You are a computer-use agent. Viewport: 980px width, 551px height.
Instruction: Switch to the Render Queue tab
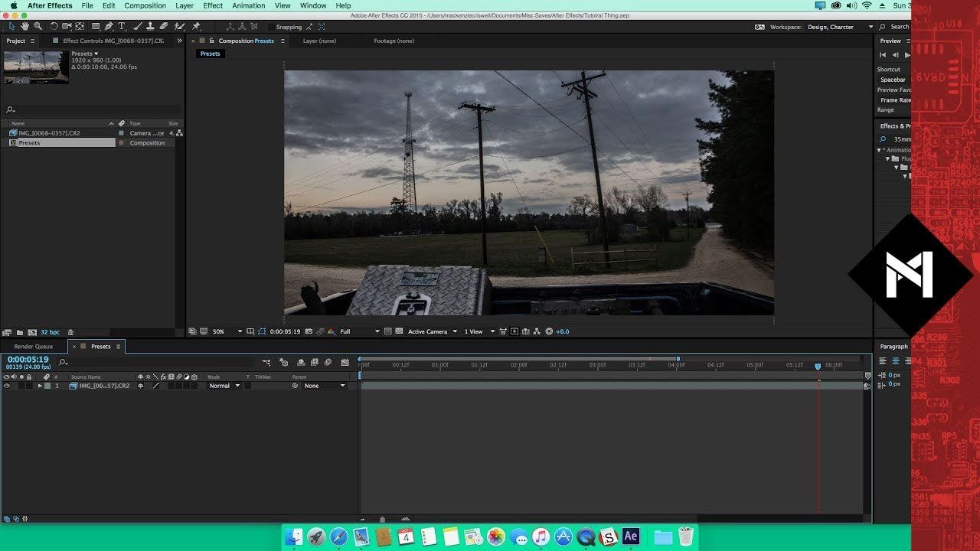(x=34, y=347)
